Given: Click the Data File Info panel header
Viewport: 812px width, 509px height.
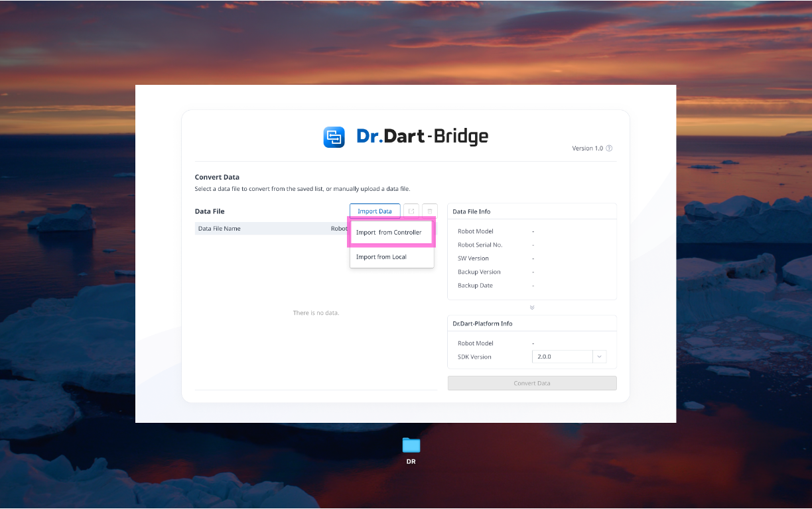Looking at the screenshot, I should (x=472, y=211).
